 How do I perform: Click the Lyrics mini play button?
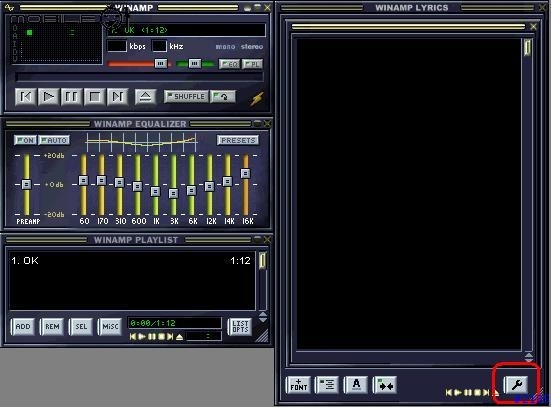click(x=458, y=393)
